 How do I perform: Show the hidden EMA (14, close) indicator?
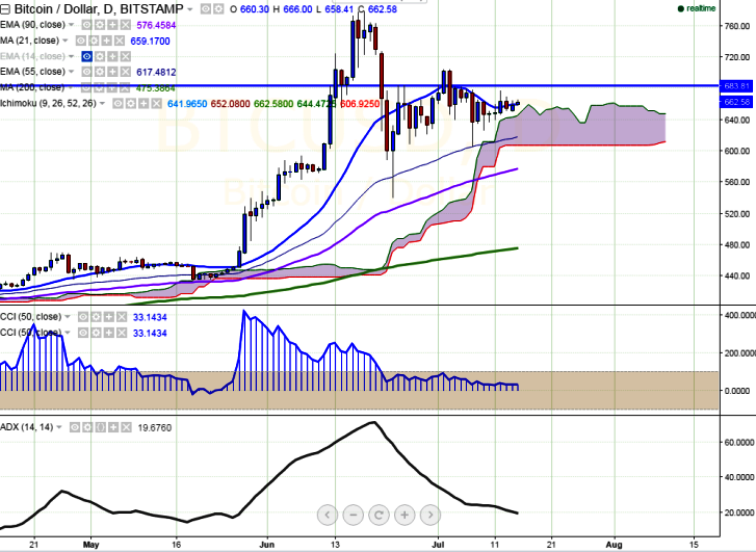(87, 57)
